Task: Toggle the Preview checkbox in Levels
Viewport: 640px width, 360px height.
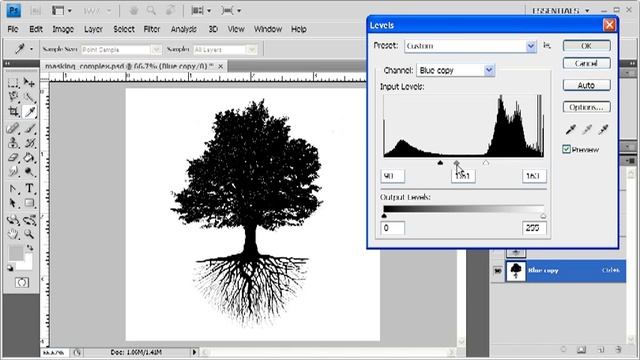Action: tap(566, 149)
